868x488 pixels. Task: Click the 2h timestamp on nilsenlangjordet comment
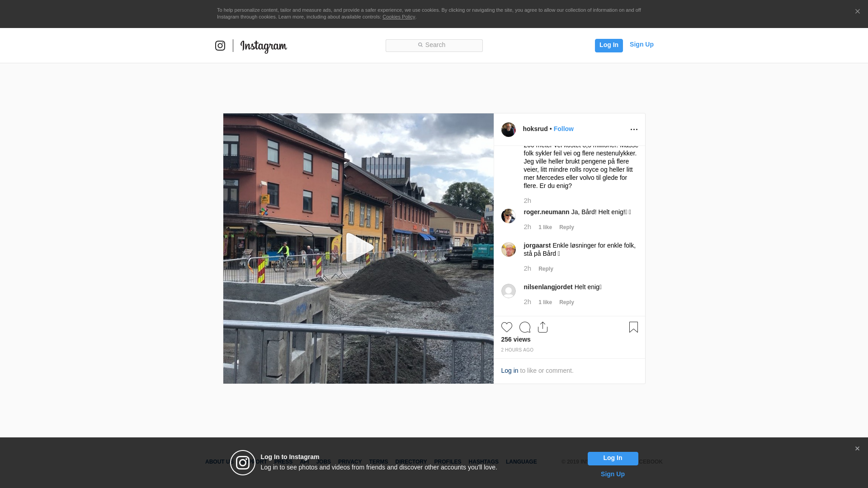click(527, 302)
